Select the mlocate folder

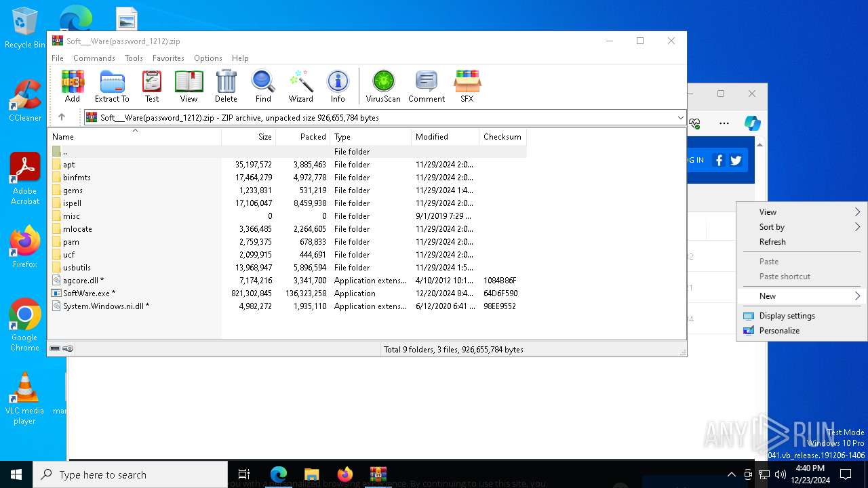coord(288,229)
